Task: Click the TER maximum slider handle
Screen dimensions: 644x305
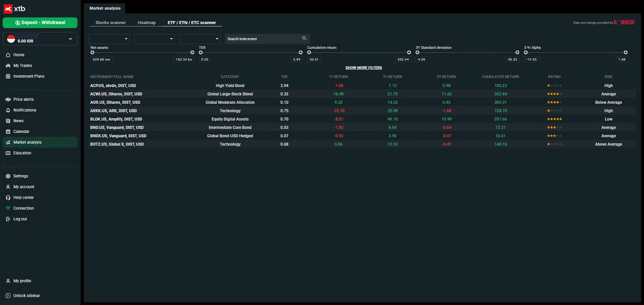Action: tap(301, 53)
